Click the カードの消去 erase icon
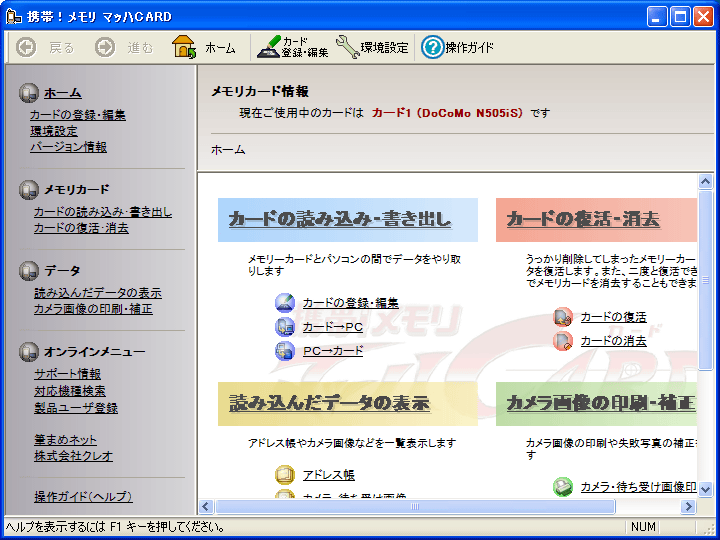This screenshot has height=540, width=720. tap(563, 341)
